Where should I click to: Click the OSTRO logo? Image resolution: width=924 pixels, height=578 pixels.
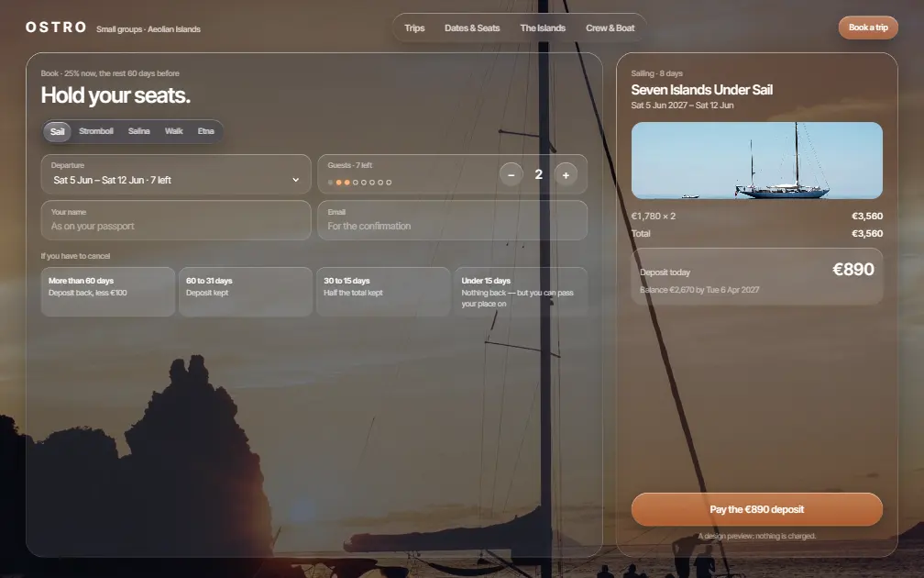(56, 28)
